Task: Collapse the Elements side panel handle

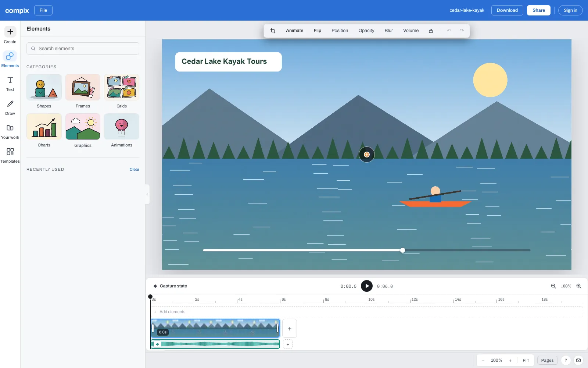Action: [147, 194]
